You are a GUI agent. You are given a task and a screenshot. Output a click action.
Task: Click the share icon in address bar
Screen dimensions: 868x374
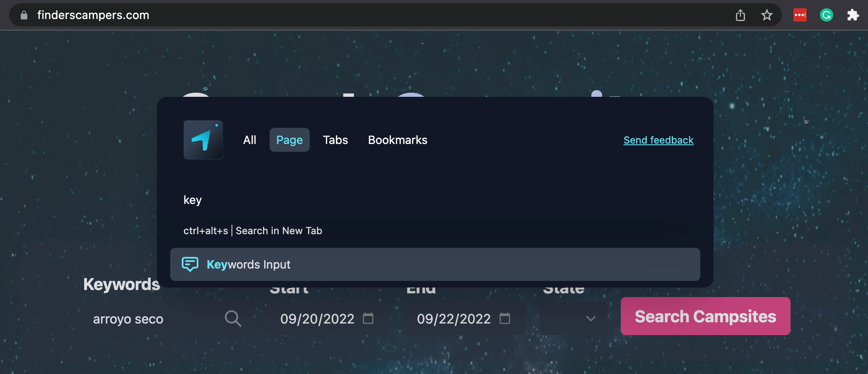click(x=740, y=15)
